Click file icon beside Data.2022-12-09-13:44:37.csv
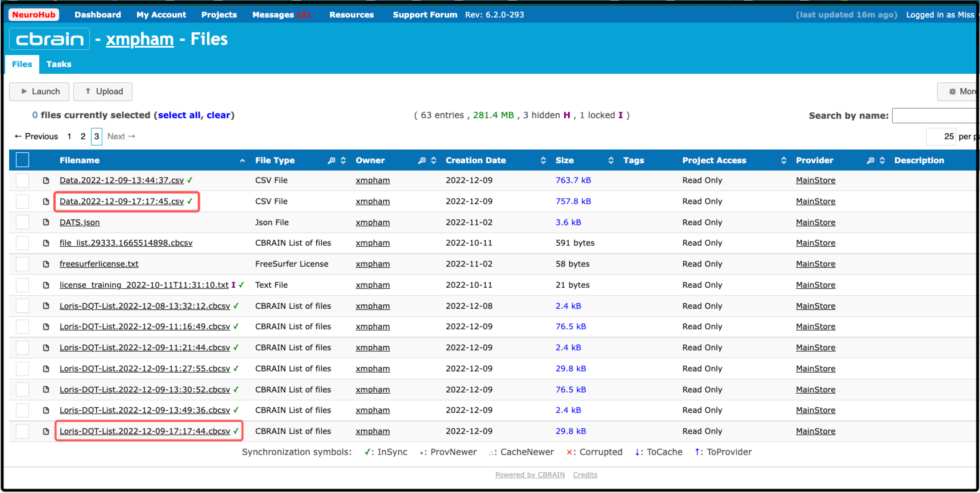The width and height of the screenshot is (980, 493). pyautogui.click(x=46, y=180)
